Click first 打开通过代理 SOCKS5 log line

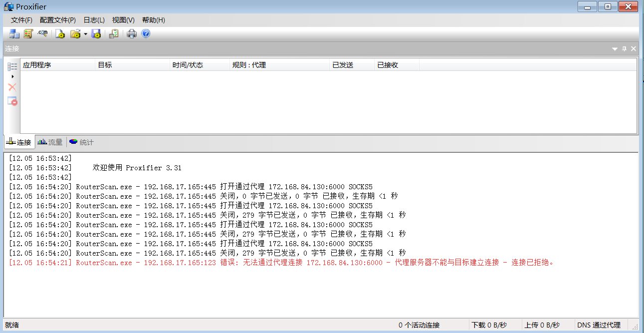point(191,187)
